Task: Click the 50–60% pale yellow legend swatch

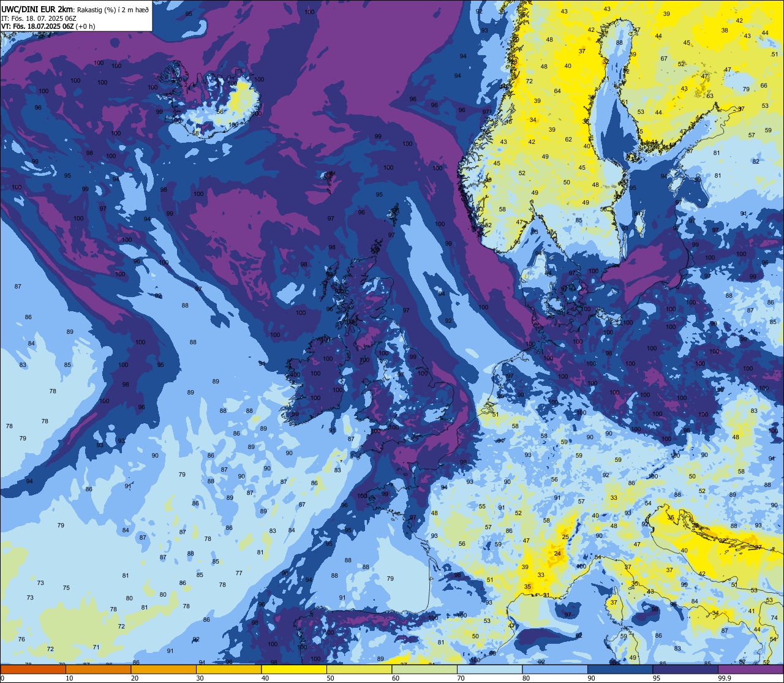Action: [359, 670]
